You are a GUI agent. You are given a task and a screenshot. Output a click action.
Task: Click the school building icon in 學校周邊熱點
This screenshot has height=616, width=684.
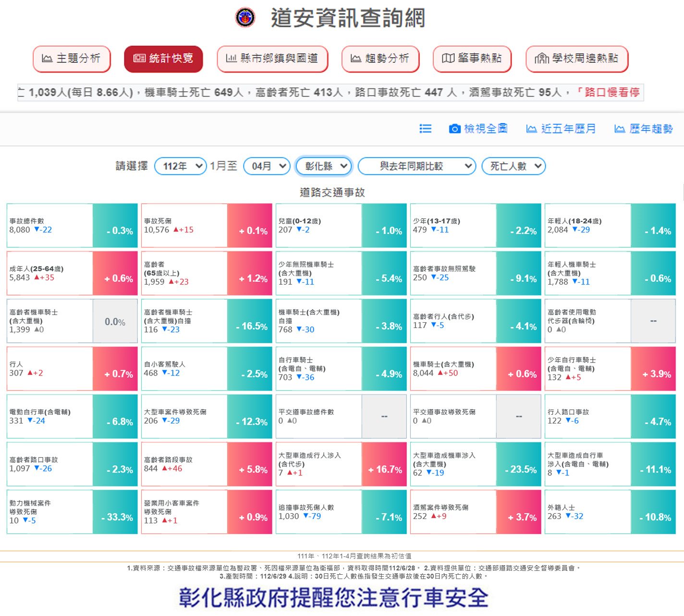click(x=541, y=59)
